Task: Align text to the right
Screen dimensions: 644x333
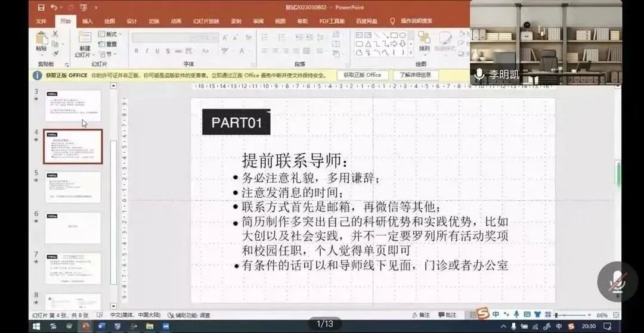Action: pos(286,51)
